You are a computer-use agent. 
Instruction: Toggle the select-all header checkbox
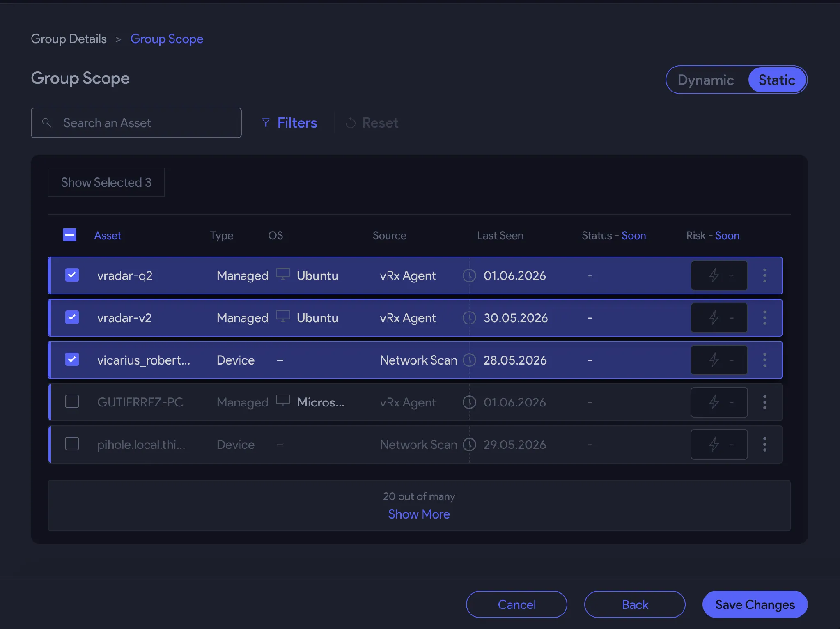point(69,235)
